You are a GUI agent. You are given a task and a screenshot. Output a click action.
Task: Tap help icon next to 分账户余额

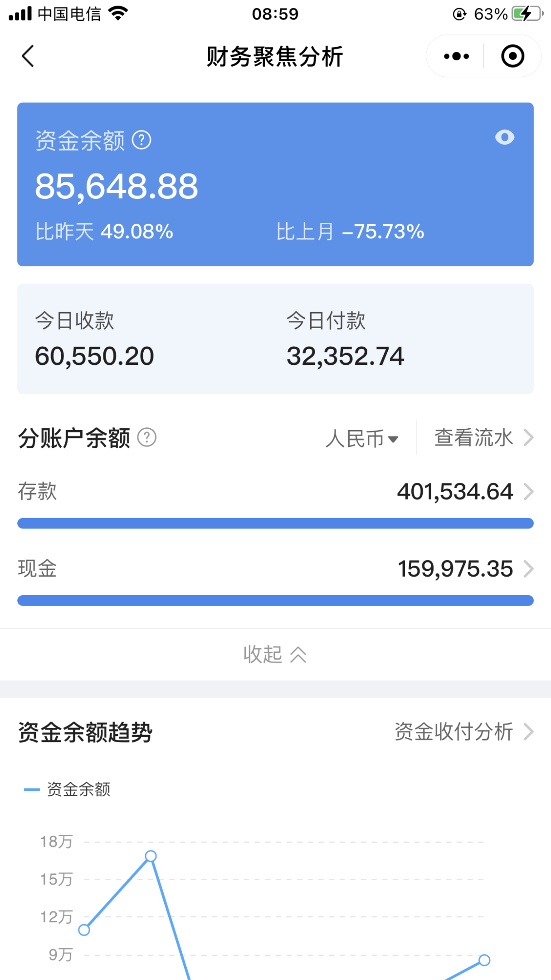(147, 438)
